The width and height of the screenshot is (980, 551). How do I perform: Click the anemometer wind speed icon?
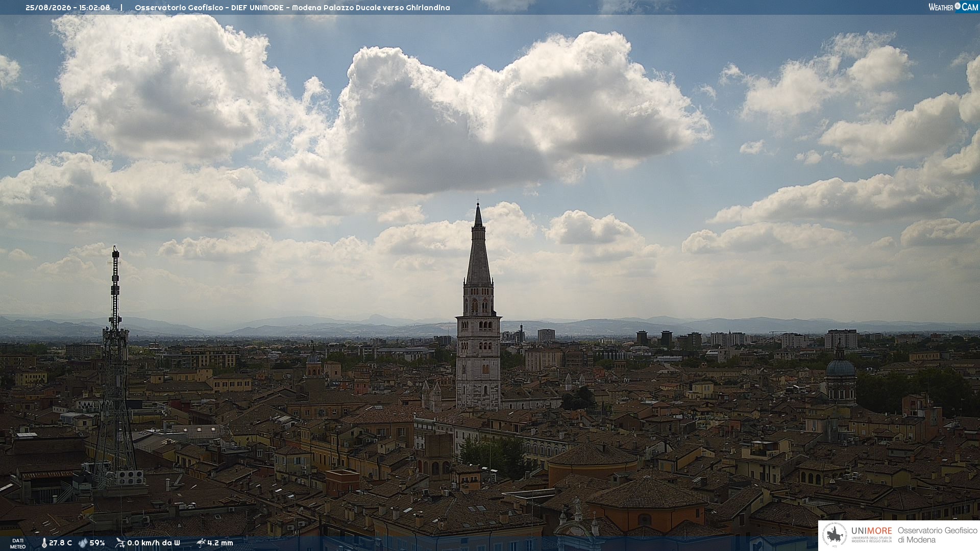click(x=120, y=543)
